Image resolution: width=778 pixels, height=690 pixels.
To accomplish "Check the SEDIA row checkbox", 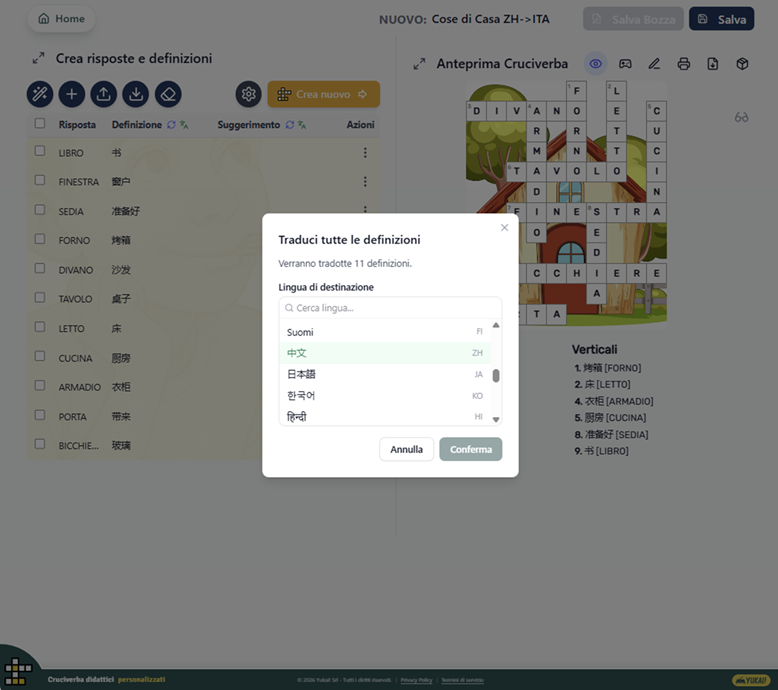I will [40, 210].
